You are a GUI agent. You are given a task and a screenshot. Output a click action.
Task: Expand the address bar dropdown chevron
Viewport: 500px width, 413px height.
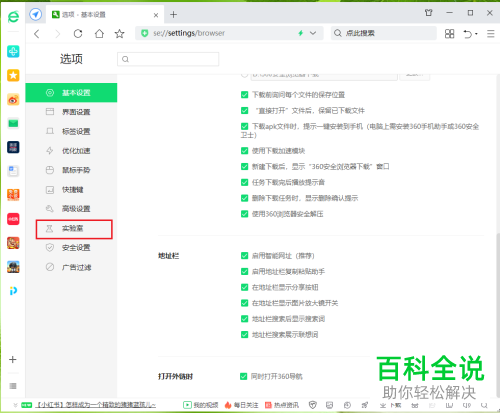(313, 33)
